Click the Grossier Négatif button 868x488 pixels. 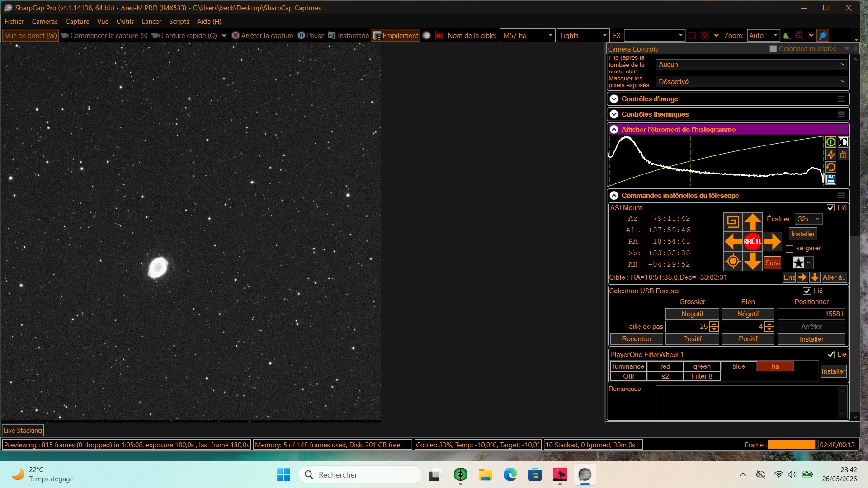(692, 314)
